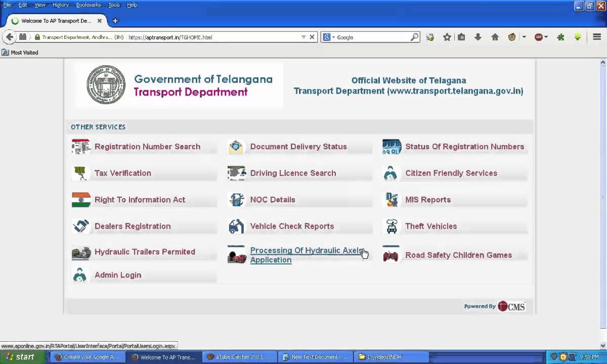Viewport: 607px width, 364px height.
Task: Click the Admin Login person icon
Action: pos(80,275)
